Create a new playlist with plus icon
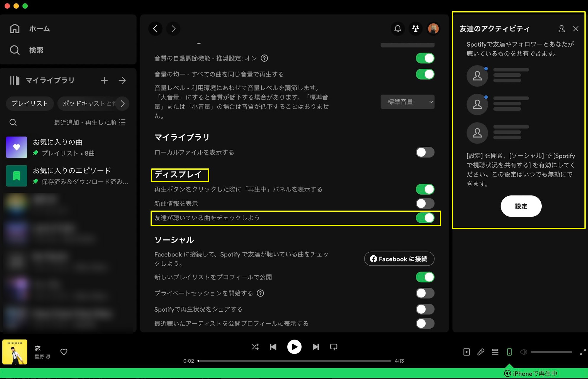588x379 pixels. click(104, 80)
